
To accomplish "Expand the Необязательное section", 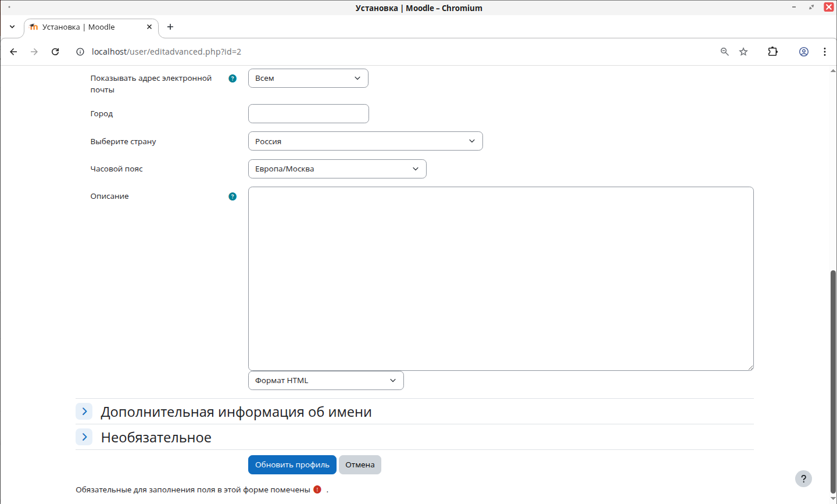I will pos(84,437).
